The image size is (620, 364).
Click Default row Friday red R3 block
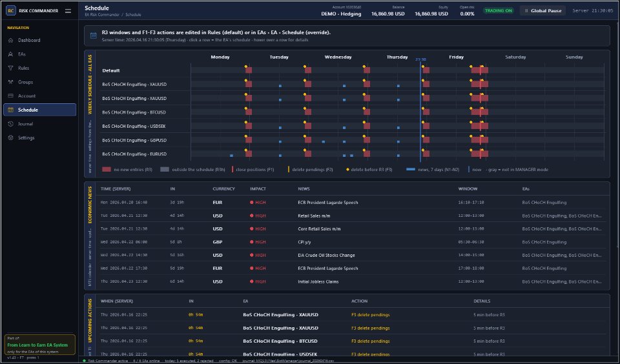(x=480, y=70)
